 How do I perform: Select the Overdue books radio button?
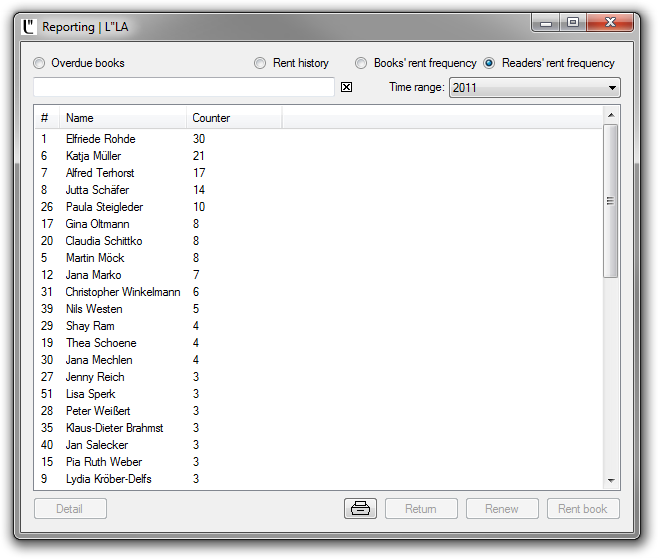click(x=40, y=63)
